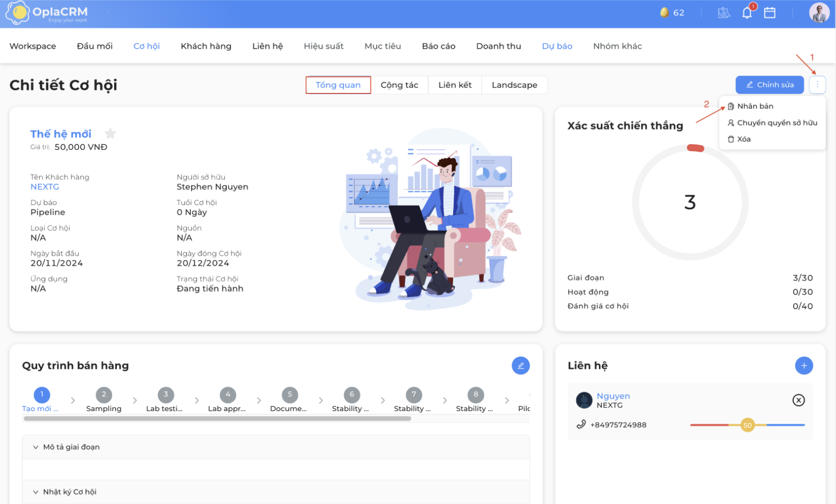Click the Đánh giá cơ hội score 0/40
Viewport: 836px width, 504px height.
click(x=803, y=306)
